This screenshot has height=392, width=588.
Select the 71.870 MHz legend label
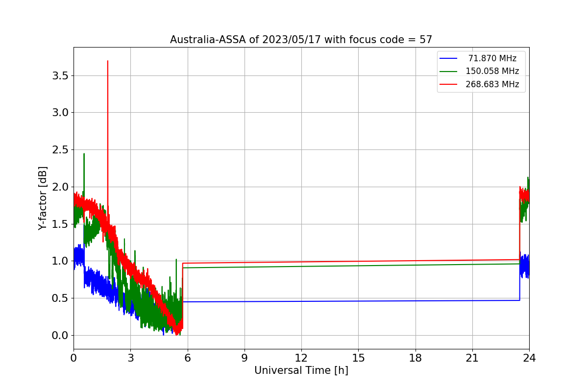pyautogui.click(x=492, y=58)
